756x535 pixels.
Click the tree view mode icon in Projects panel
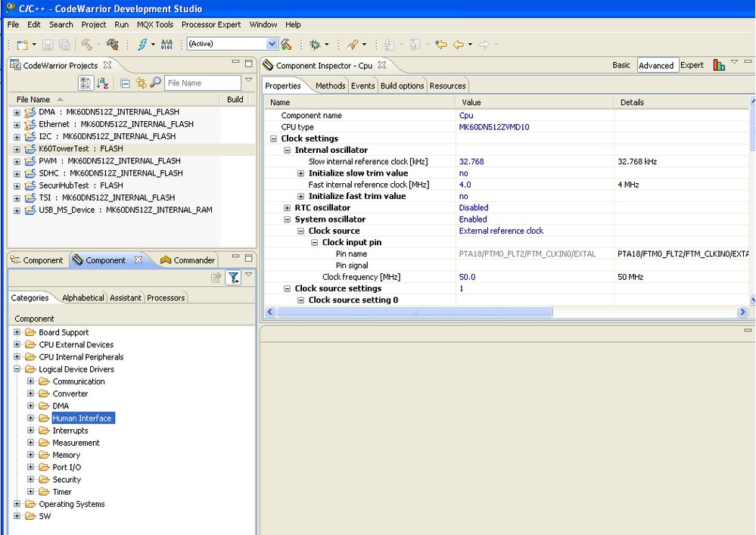tap(86, 83)
